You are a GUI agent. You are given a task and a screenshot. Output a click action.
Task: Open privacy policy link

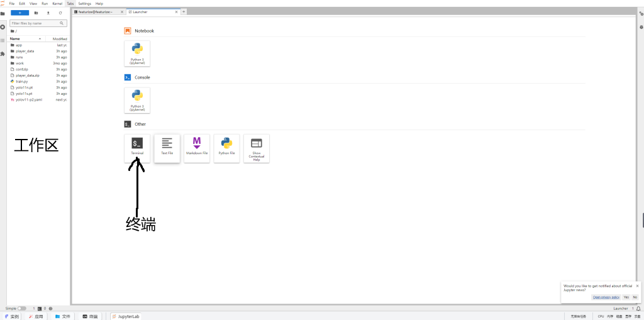(606, 297)
